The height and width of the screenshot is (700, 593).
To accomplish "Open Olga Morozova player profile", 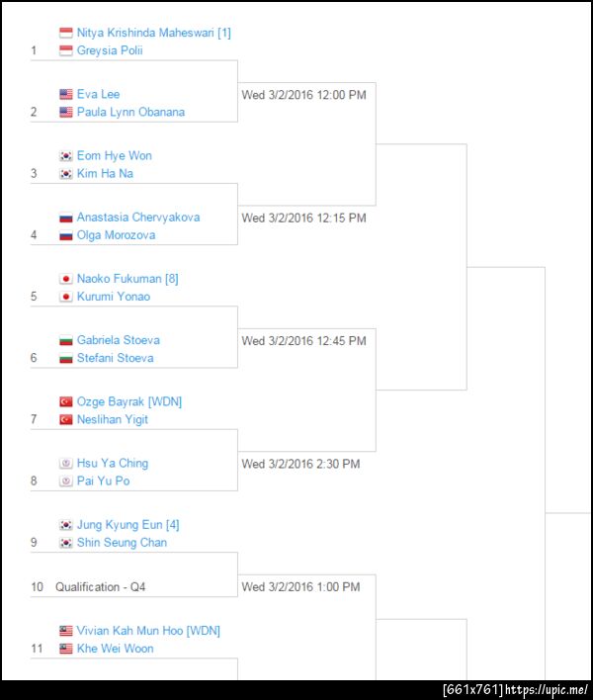I will [116, 235].
